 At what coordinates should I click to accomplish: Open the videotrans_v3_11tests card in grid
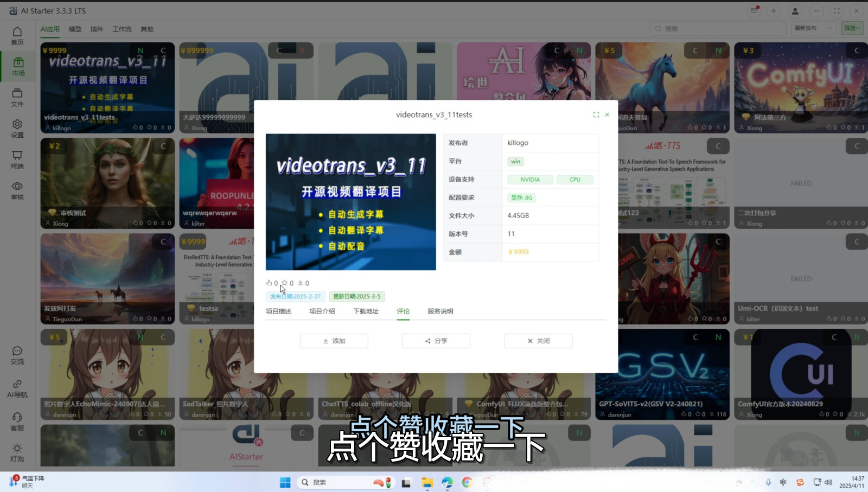[107, 88]
